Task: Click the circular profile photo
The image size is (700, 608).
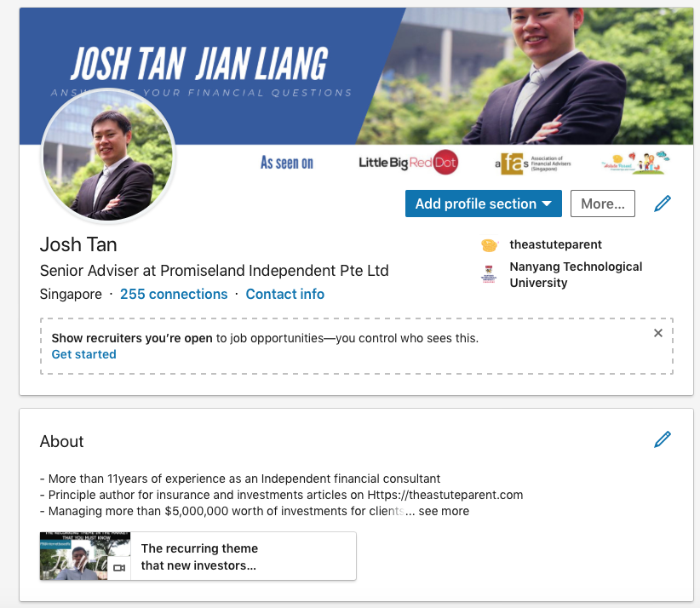Action: coord(108,155)
